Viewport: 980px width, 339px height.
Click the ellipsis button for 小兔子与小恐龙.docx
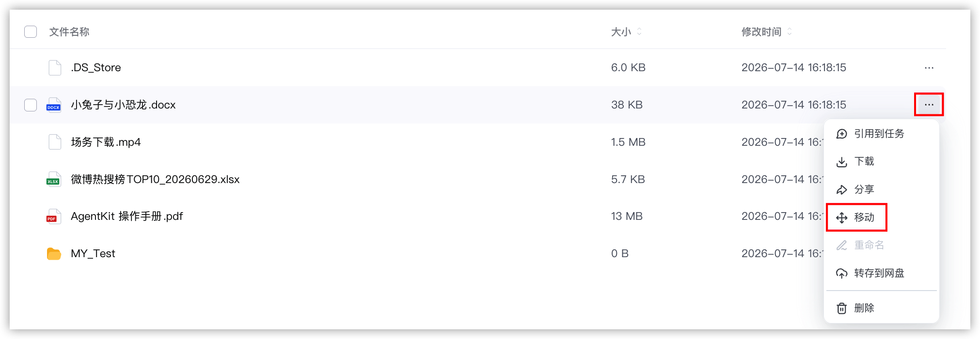pos(929,105)
